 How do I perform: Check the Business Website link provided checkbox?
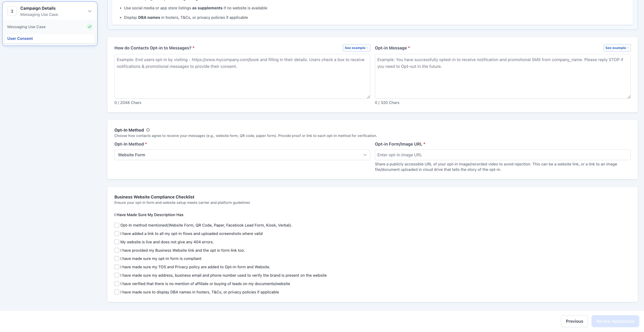coord(117,250)
